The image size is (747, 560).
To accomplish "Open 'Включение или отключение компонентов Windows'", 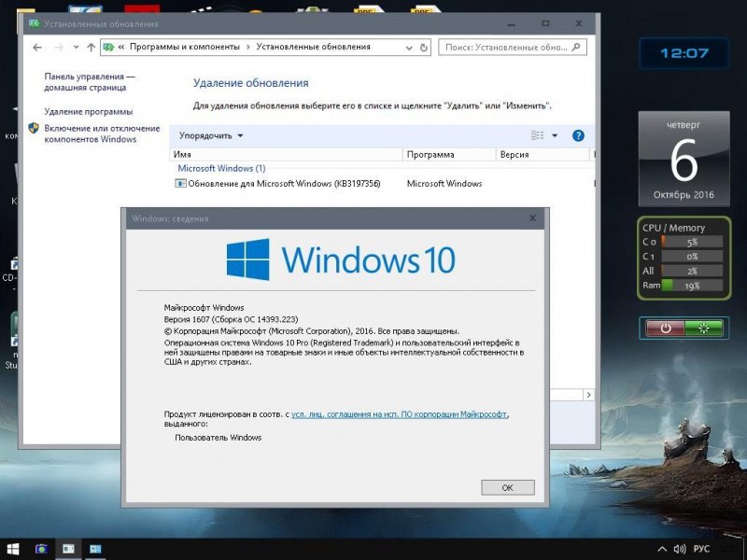I will point(102,133).
